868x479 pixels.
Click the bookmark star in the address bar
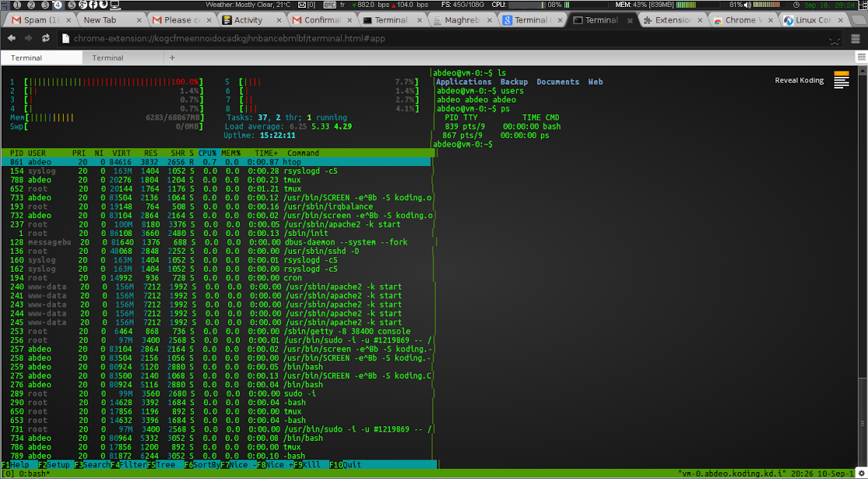(834, 40)
